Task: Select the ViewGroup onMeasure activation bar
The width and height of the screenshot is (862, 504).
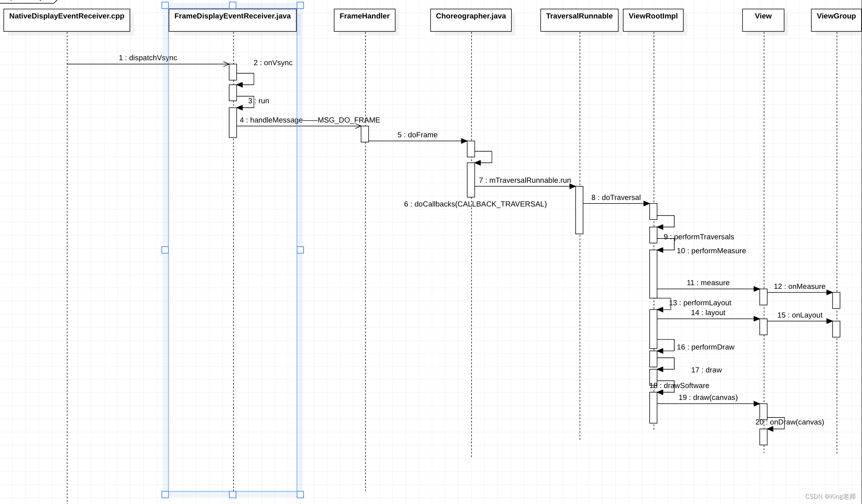Action: click(x=836, y=300)
